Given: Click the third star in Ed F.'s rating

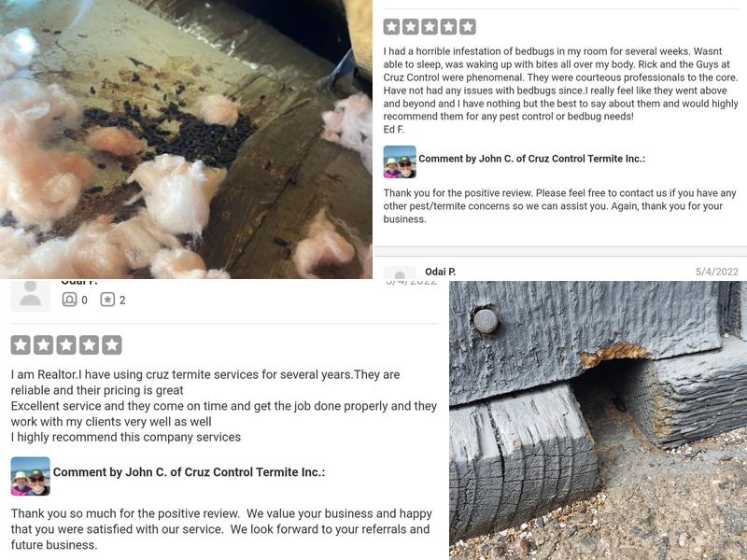Looking at the screenshot, I should (x=430, y=27).
